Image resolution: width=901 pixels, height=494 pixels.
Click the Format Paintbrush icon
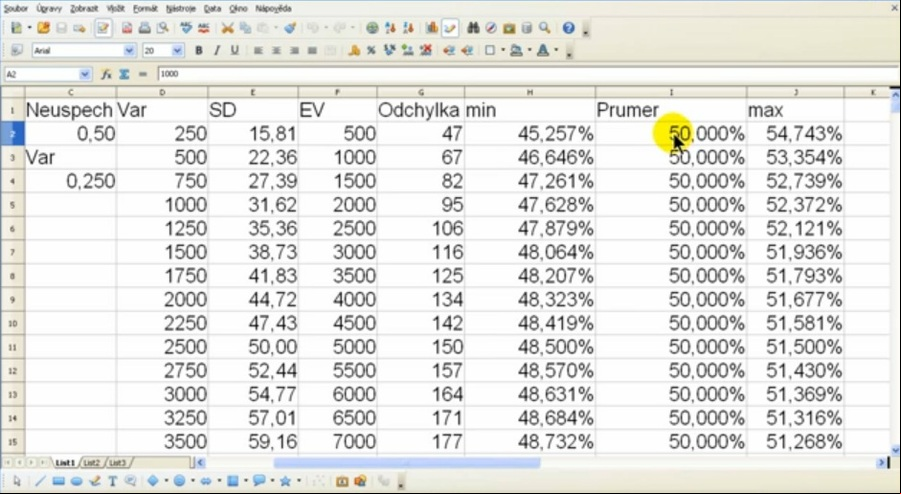(290, 28)
